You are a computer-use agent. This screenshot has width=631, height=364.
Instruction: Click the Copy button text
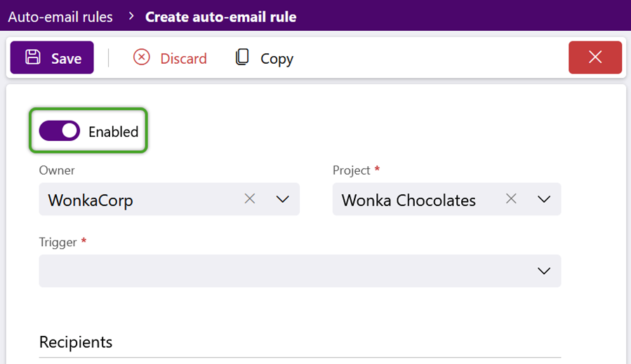277,59
